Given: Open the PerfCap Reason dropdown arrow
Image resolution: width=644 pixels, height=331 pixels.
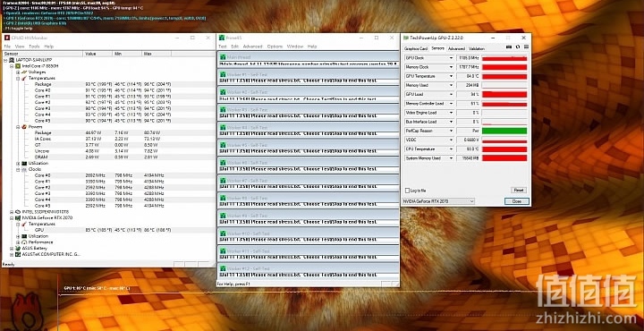Looking at the screenshot, I should [451, 131].
